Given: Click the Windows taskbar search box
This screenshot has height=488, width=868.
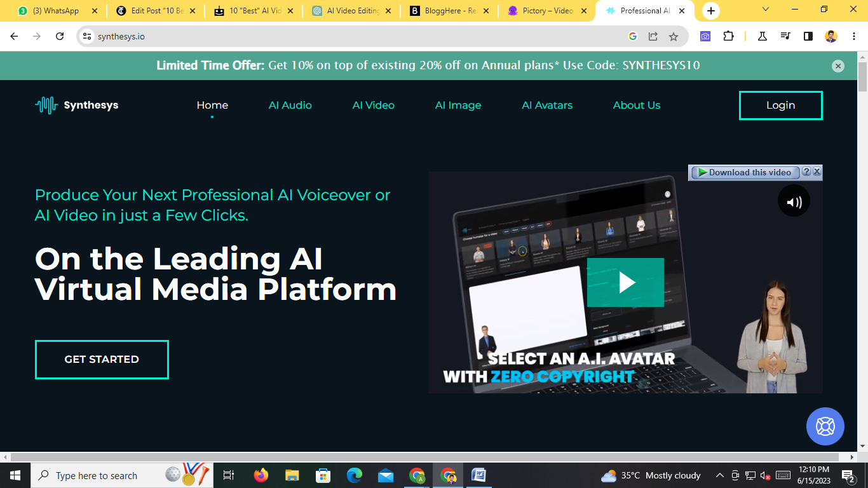Looking at the screenshot, I should coord(121,475).
